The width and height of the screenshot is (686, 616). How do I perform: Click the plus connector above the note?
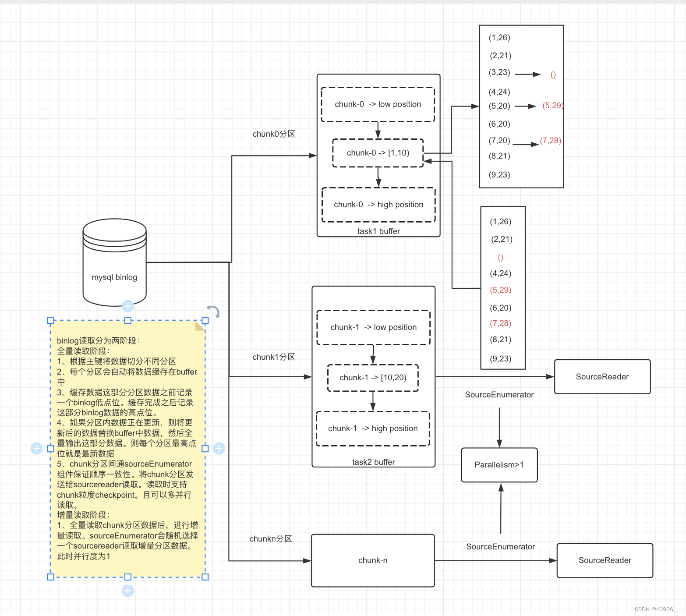coord(128,306)
